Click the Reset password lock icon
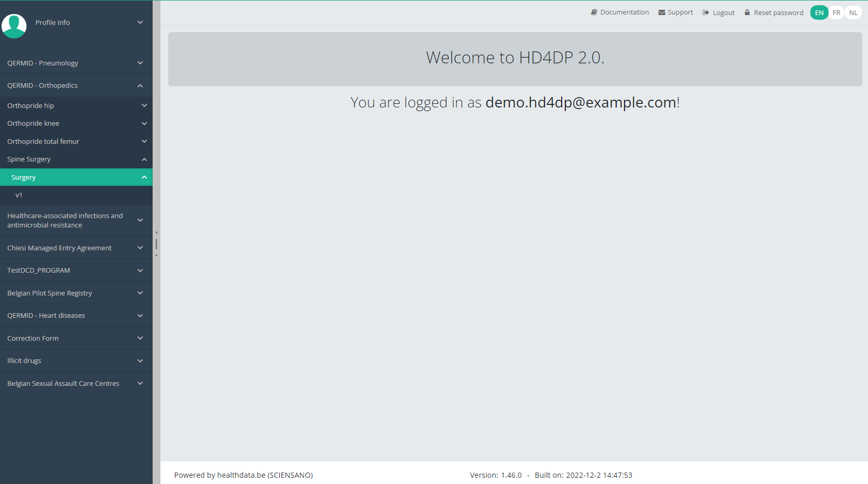This screenshot has width=868, height=484. (x=747, y=12)
